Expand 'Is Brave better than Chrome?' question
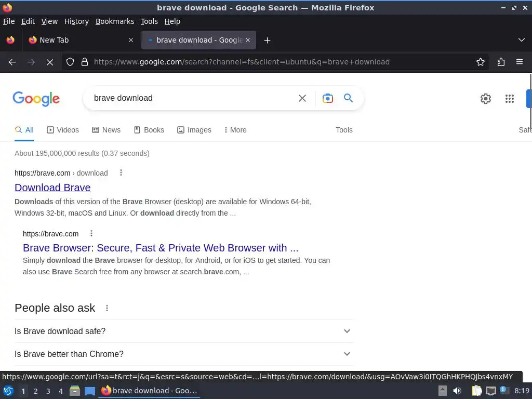The width and height of the screenshot is (532, 399). pos(183,354)
